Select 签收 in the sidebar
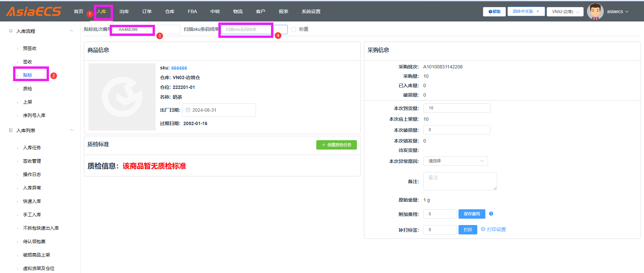The height and width of the screenshot is (273, 644). (x=28, y=62)
